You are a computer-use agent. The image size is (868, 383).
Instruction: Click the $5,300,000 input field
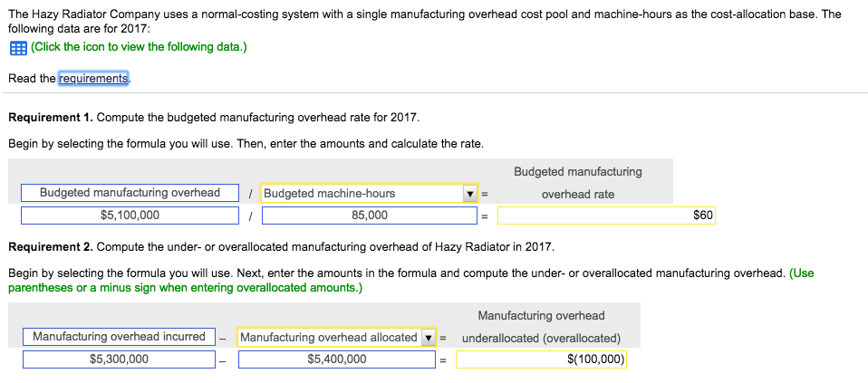tap(119, 359)
